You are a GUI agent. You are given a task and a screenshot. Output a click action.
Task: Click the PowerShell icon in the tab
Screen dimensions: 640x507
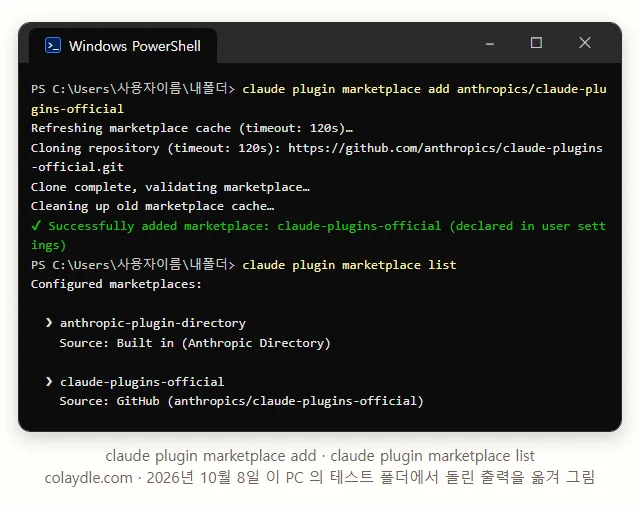pyautogui.click(x=53, y=45)
